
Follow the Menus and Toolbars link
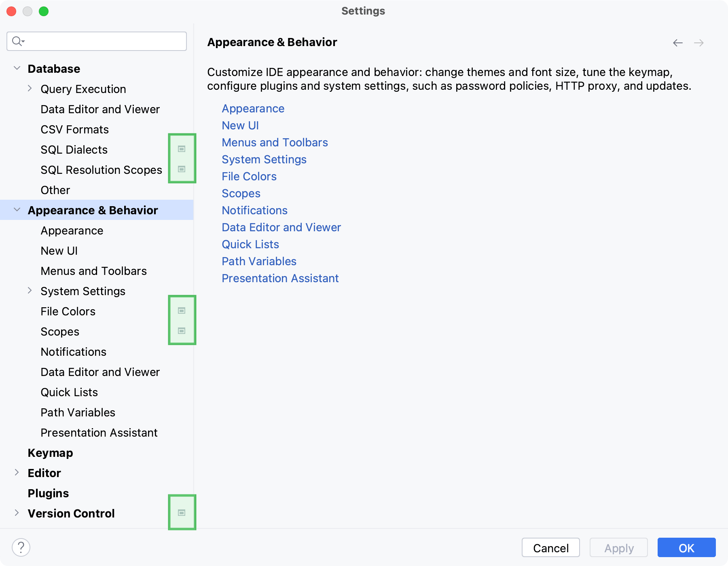coord(275,142)
